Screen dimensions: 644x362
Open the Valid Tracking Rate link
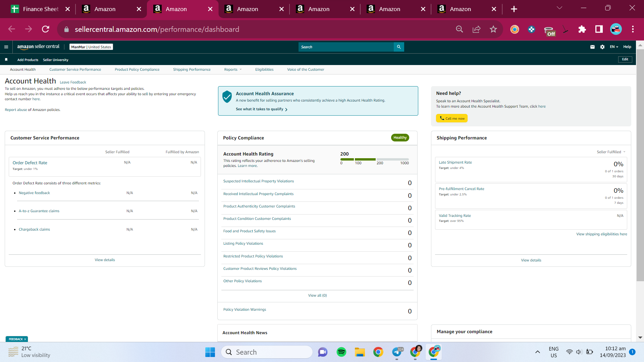(455, 216)
